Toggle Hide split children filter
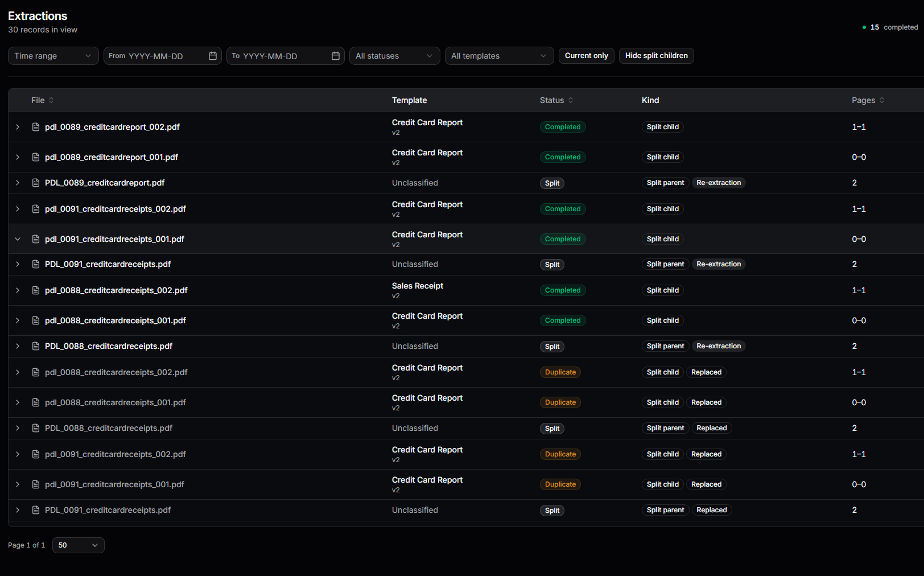This screenshot has height=576, width=924. coord(657,56)
